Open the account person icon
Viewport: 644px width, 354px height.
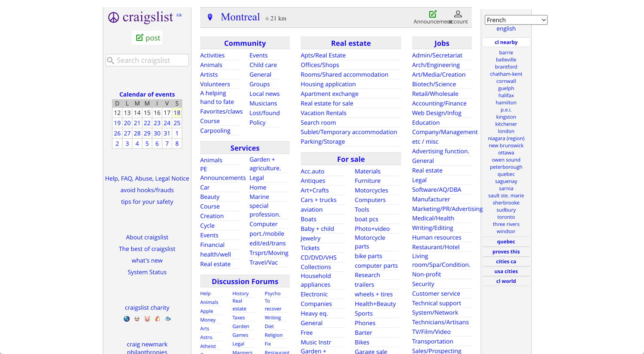(x=458, y=14)
